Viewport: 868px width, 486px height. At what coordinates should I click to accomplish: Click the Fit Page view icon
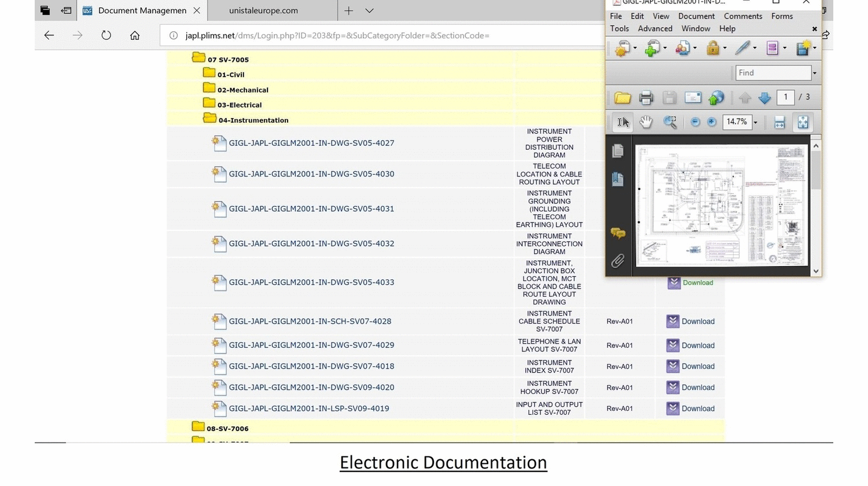(803, 122)
